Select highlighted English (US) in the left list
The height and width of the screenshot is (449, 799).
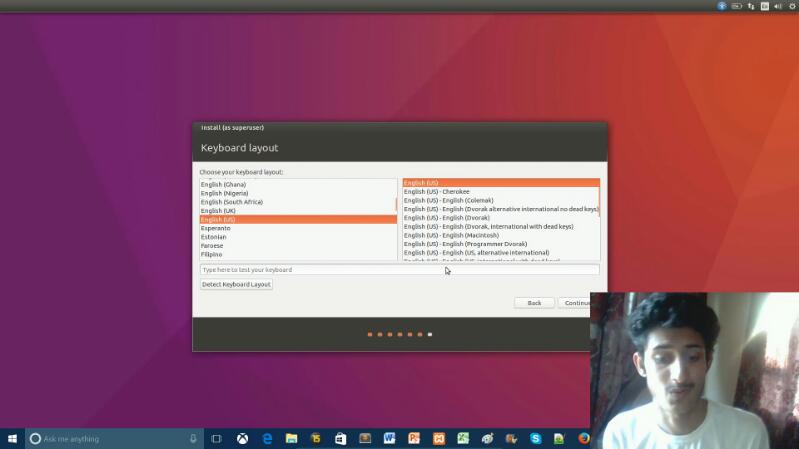[298, 219]
